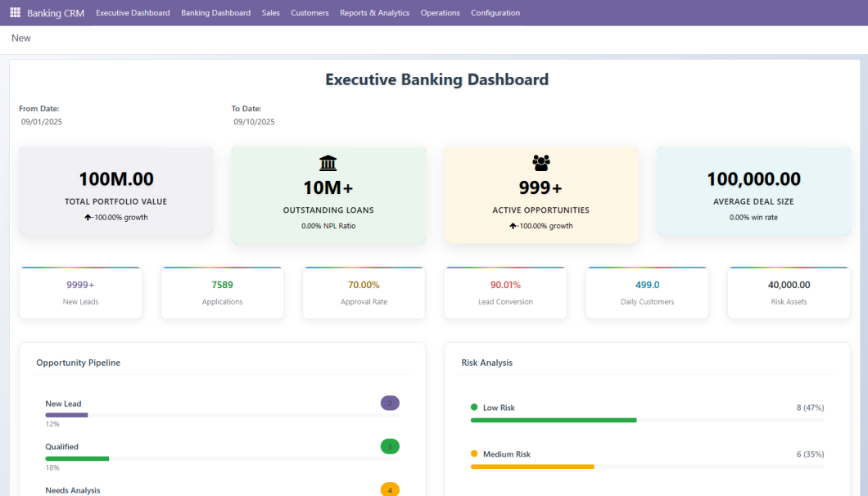This screenshot has height=496, width=868.
Task: Open the Risk Assets 40,000.00 tile
Action: tap(789, 293)
